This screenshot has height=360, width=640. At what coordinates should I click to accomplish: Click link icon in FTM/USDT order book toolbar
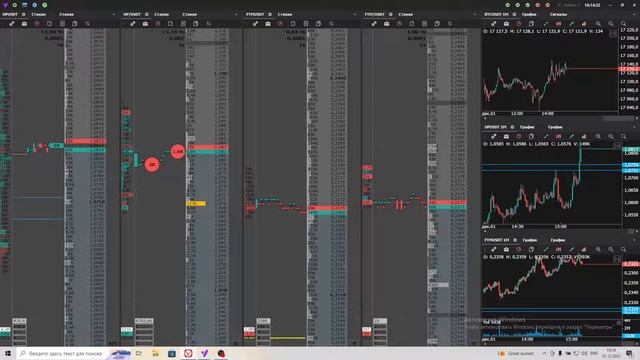pyautogui.click(x=374, y=24)
